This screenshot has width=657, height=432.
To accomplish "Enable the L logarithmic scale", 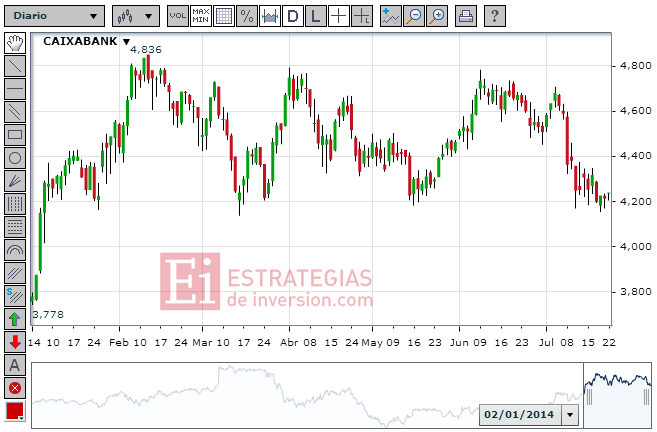I will click(316, 16).
